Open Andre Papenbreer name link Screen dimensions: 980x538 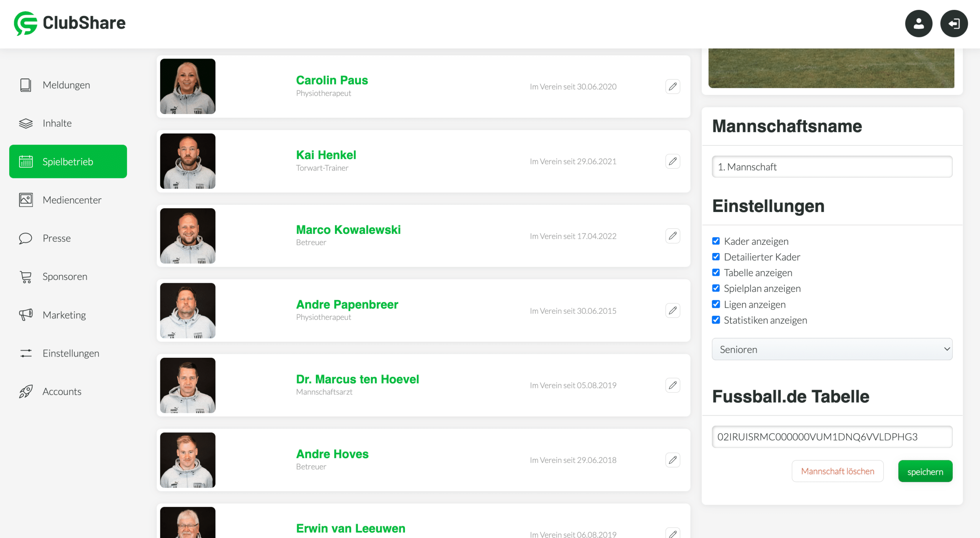[347, 305]
